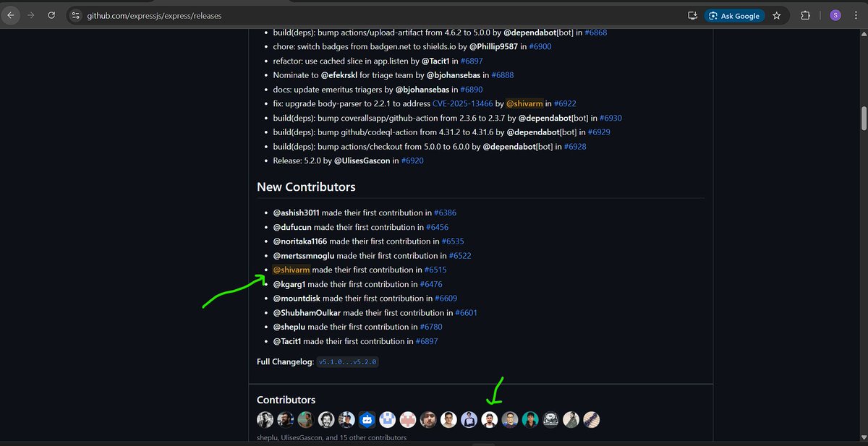Open @sheplu contributor mention
Image resolution: width=868 pixels, height=446 pixels.
point(289,327)
